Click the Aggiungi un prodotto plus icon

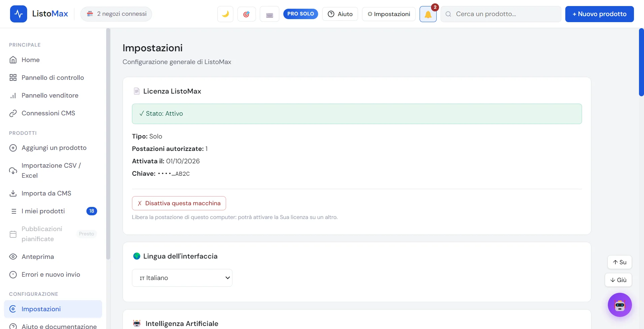[13, 148]
